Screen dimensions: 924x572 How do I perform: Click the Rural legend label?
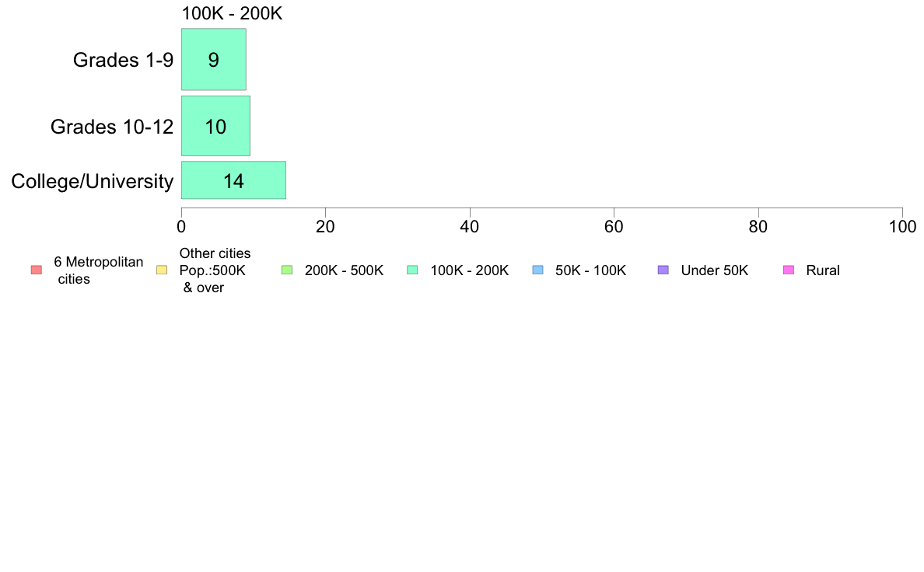823,270
